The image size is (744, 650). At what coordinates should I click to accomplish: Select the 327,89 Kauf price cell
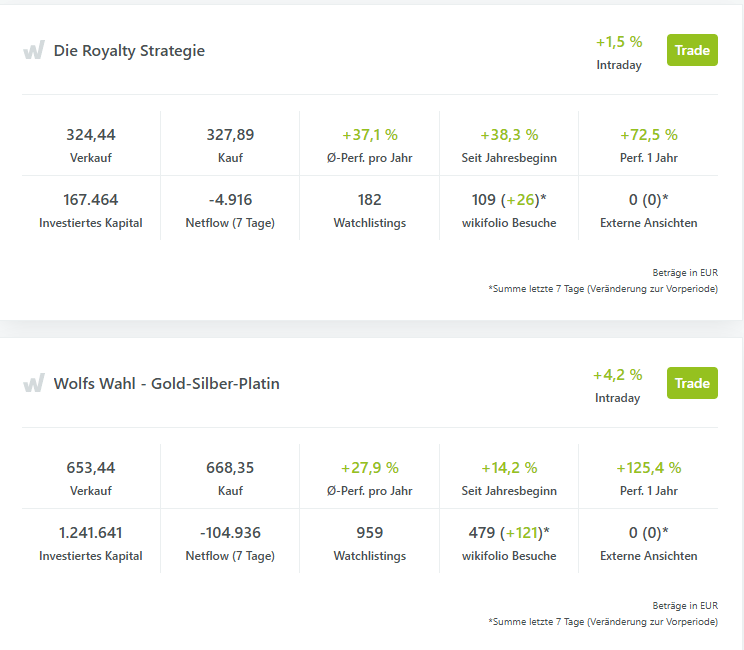pos(230,144)
